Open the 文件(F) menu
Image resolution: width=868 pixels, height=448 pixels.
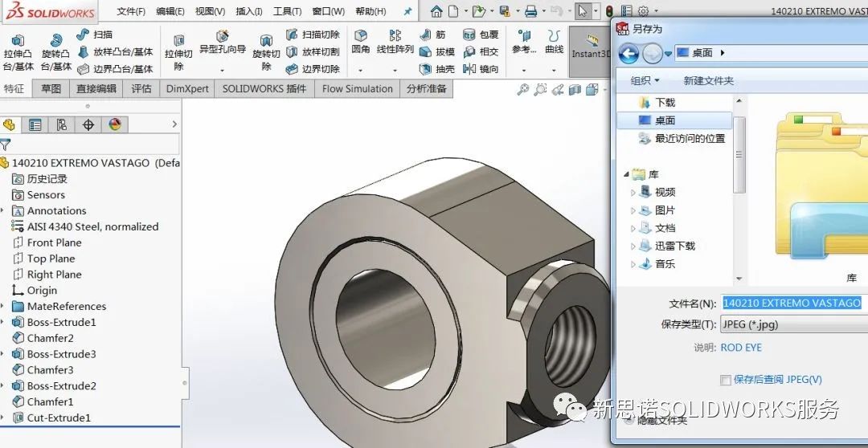click(131, 11)
